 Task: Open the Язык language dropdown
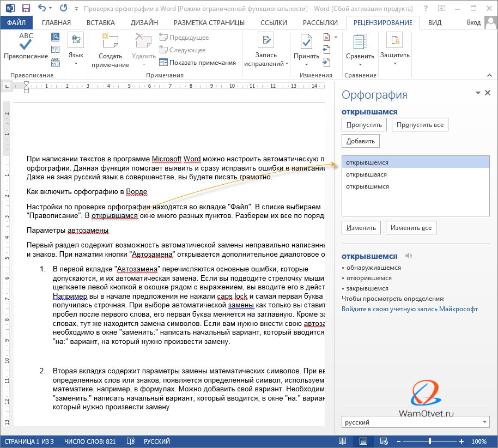[76, 49]
